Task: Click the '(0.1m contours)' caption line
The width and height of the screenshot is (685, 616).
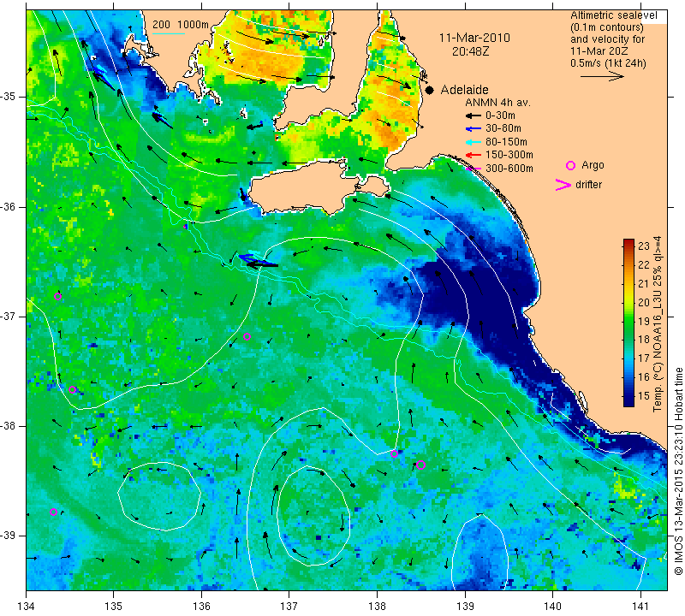Action: pyautogui.click(x=607, y=27)
